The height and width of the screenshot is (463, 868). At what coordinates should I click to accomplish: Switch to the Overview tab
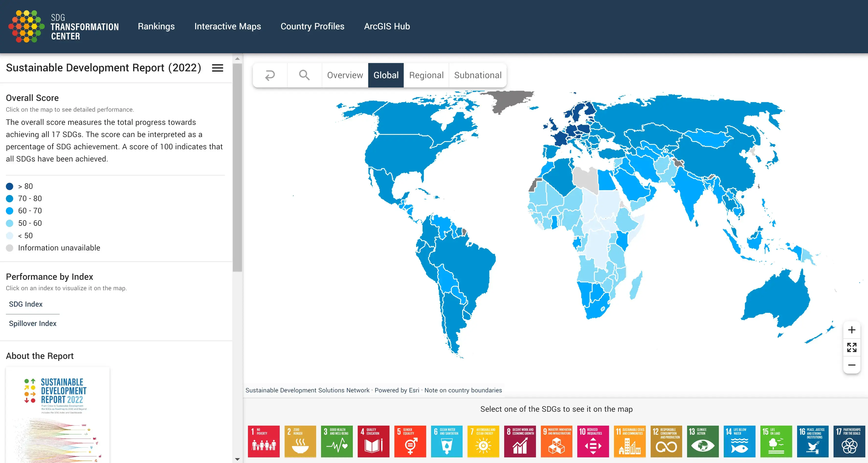345,75
